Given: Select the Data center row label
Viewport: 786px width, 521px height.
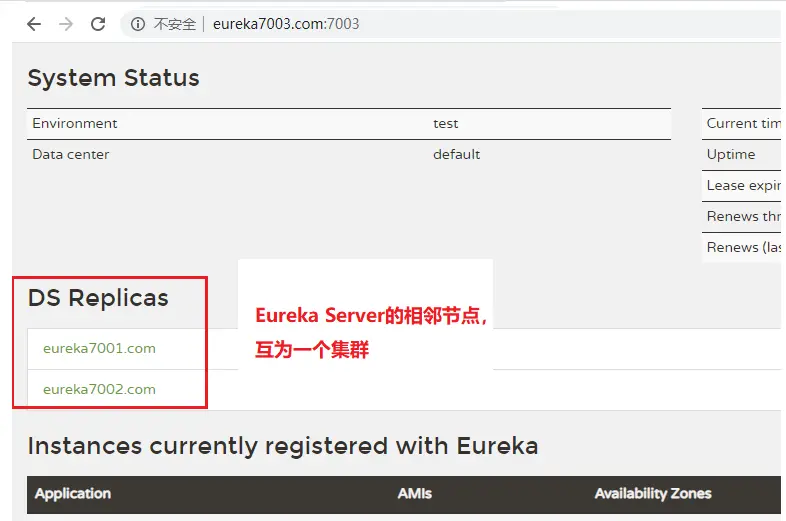Looking at the screenshot, I should 71,154.
